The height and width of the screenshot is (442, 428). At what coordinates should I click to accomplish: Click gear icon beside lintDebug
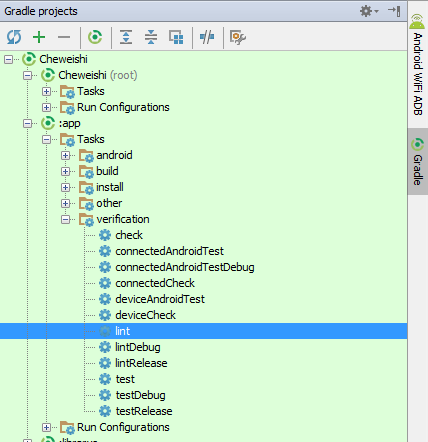pos(105,347)
